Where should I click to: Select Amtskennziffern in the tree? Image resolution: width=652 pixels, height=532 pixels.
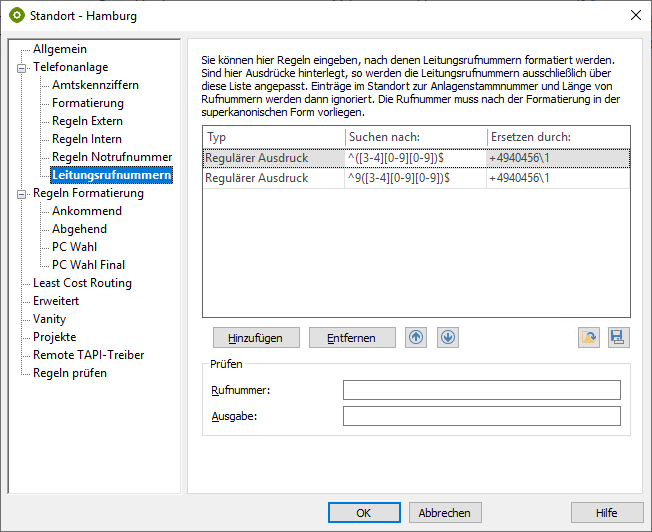click(x=95, y=85)
